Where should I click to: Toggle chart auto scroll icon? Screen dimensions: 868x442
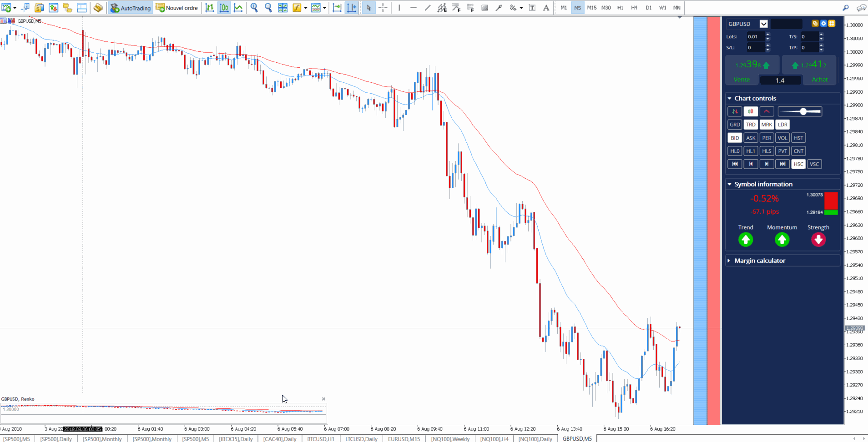pos(337,8)
